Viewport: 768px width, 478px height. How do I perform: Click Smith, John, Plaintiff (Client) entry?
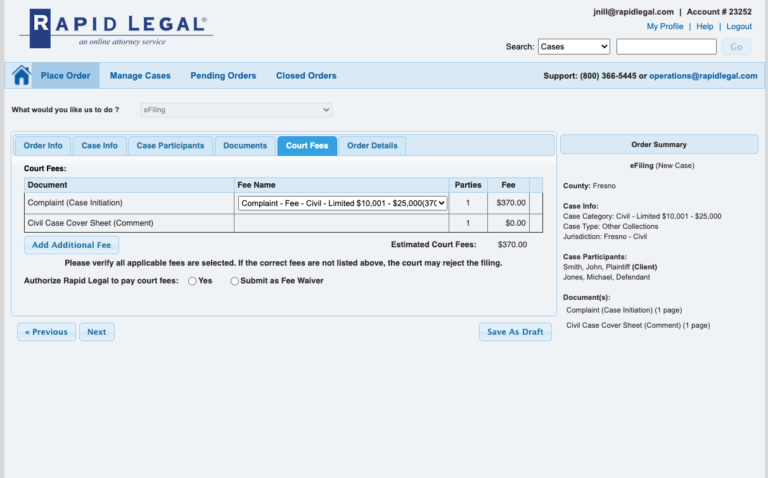(610, 267)
